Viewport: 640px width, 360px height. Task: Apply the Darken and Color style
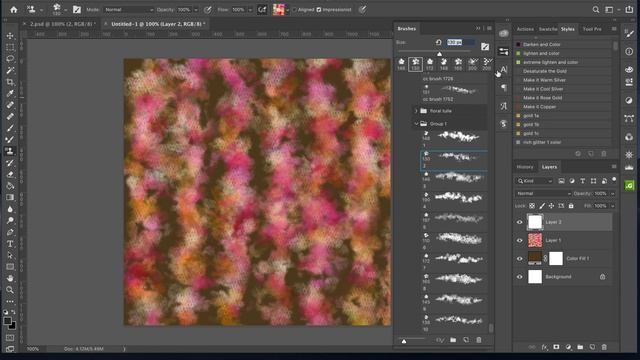point(563,44)
